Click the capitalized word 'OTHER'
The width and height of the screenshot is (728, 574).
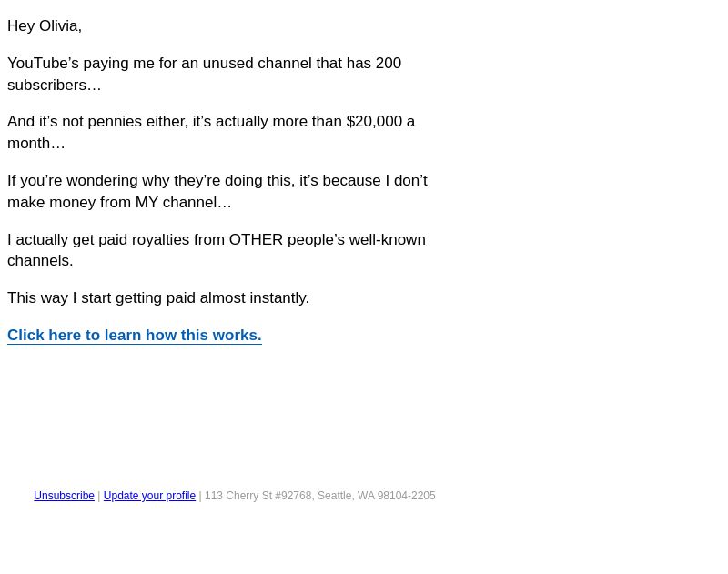[256, 239]
